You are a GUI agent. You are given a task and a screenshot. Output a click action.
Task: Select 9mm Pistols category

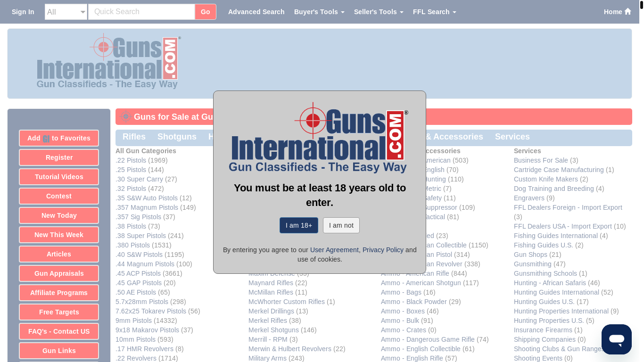133,321
